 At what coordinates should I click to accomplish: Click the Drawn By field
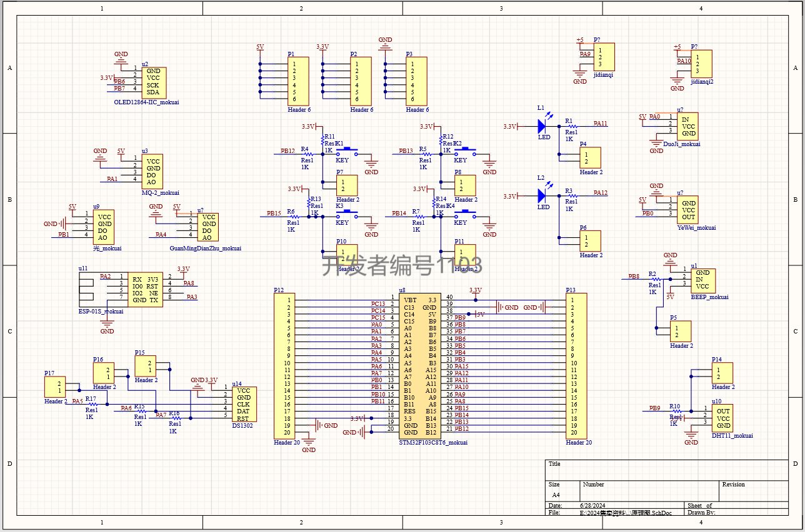[x=736, y=512]
